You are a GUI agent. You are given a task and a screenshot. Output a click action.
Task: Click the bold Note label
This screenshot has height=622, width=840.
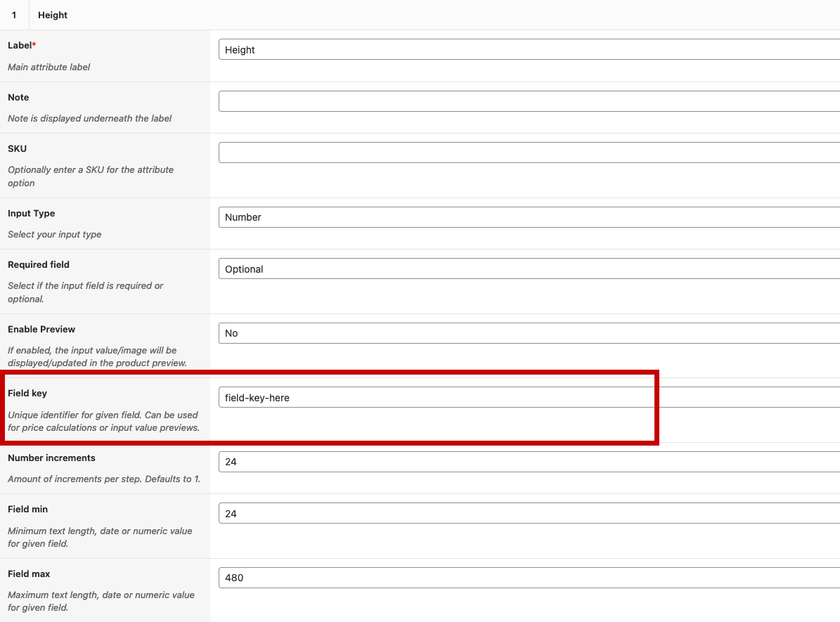(18, 97)
